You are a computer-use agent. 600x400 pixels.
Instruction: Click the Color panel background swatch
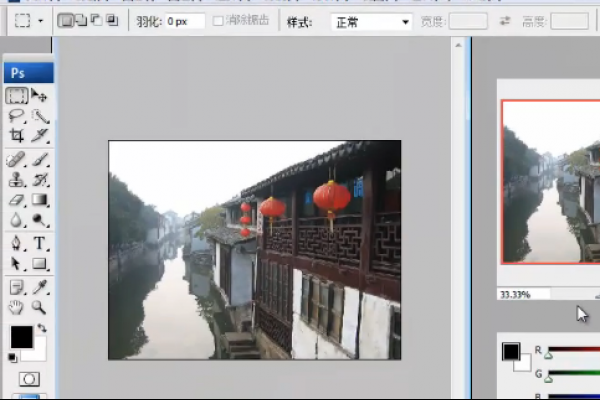click(x=525, y=364)
